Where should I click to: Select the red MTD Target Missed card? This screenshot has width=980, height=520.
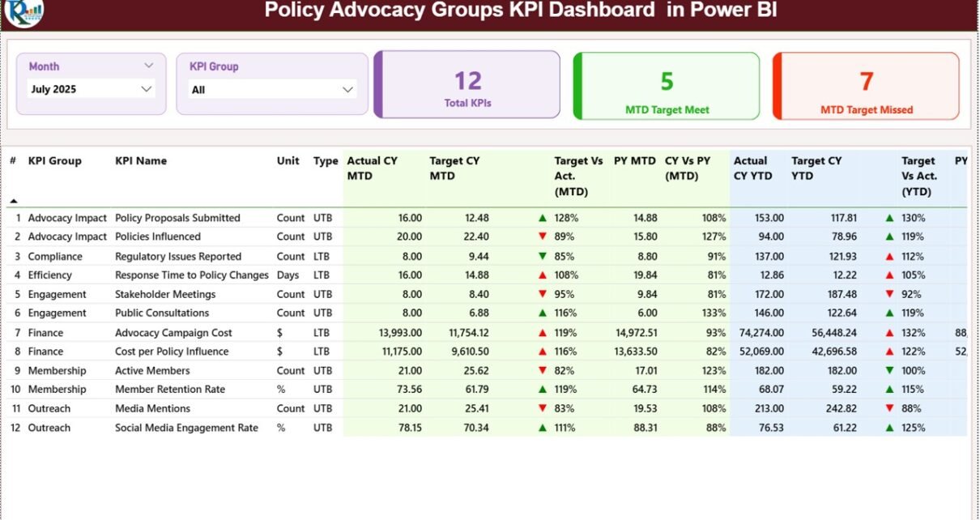tap(866, 85)
